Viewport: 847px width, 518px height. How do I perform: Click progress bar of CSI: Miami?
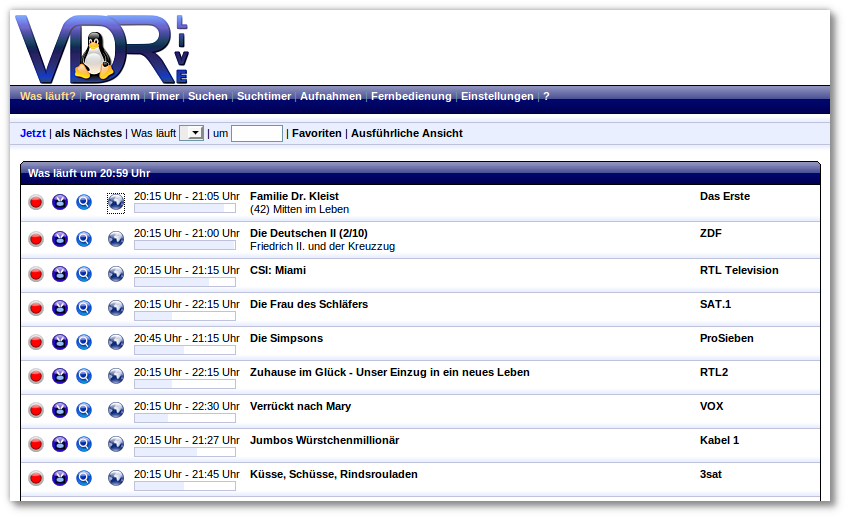[185, 282]
